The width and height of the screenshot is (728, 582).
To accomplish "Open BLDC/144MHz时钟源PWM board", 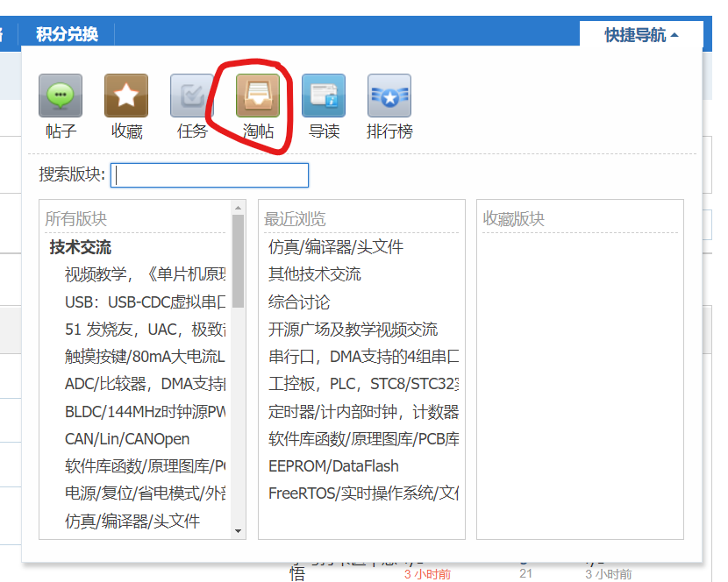I will click(145, 412).
